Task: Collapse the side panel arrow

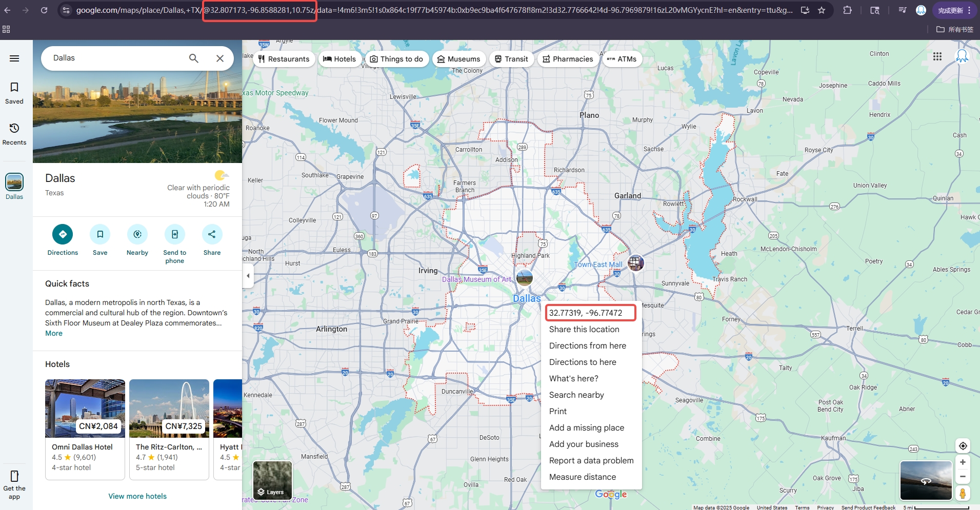Action: [x=248, y=276]
